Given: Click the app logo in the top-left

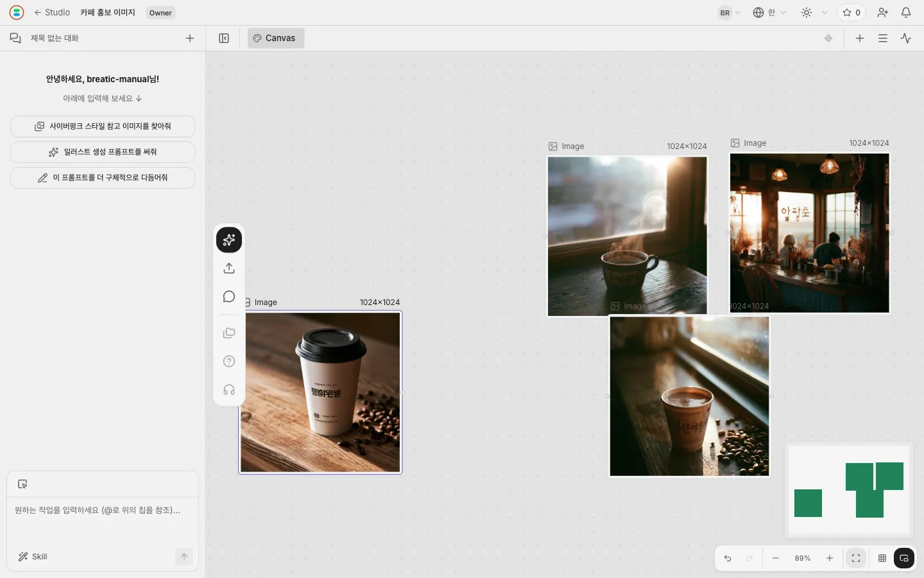Looking at the screenshot, I should (17, 12).
